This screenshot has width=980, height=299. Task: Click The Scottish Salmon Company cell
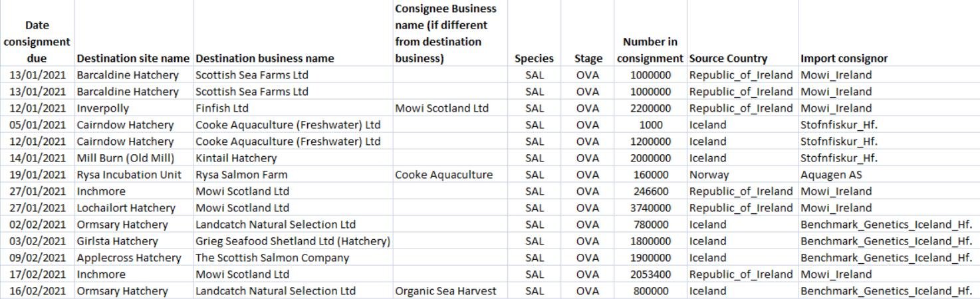pos(272,258)
